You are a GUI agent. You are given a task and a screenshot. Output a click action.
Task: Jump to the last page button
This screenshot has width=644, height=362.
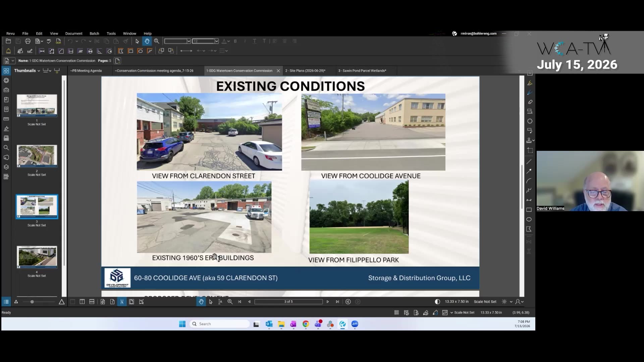tap(337, 302)
